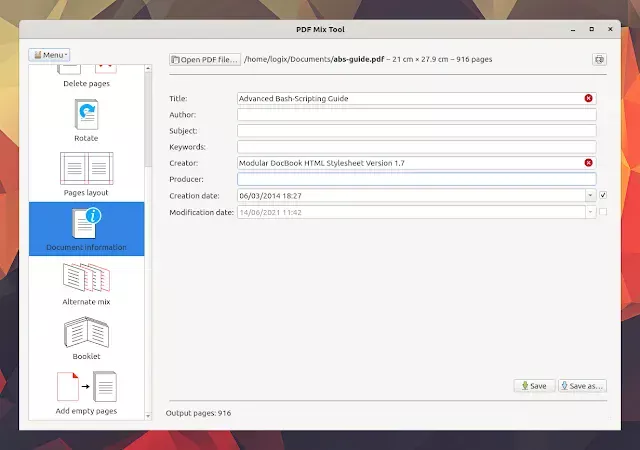The width and height of the screenshot is (640, 450).
Task: Maximize the PDF Mix Tool window
Action: pos(591,29)
